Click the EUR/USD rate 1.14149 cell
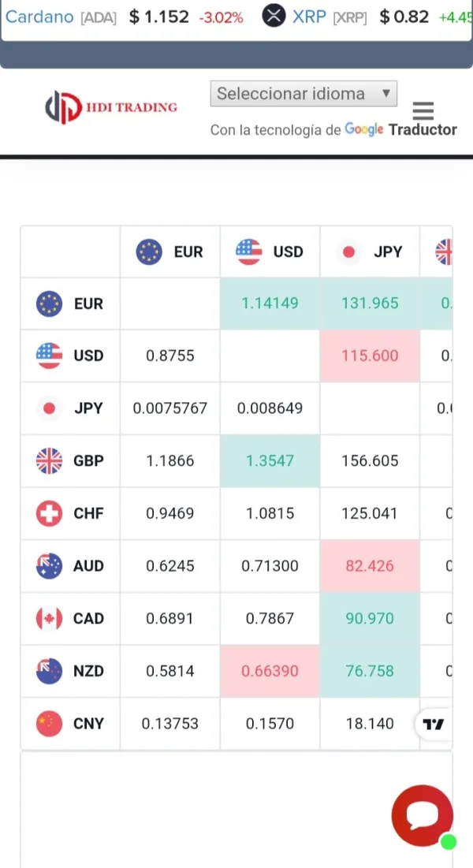This screenshot has height=868, width=473. (270, 304)
